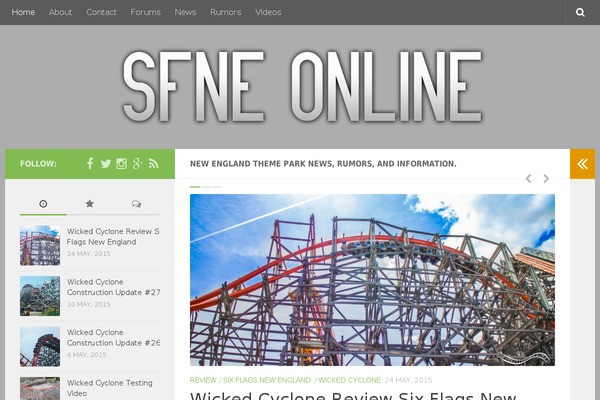Viewport: 600px width, 400px height.
Task: Open featured roller coaster slide image
Action: pyautogui.click(x=372, y=280)
